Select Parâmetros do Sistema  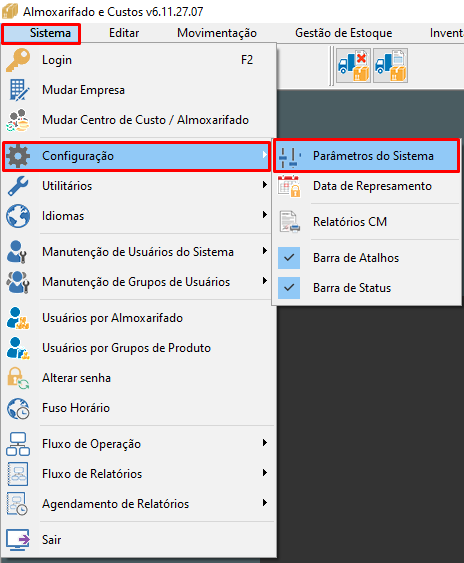tap(366, 156)
